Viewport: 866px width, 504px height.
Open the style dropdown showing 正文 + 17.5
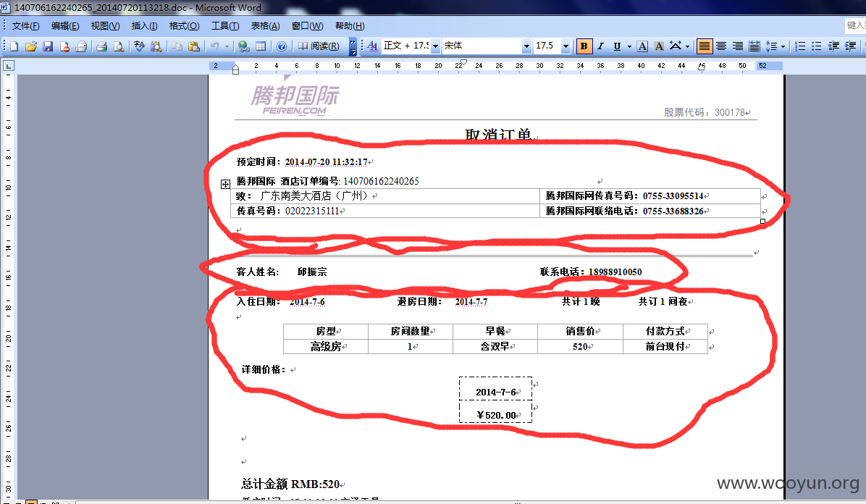tap(435, 46)
